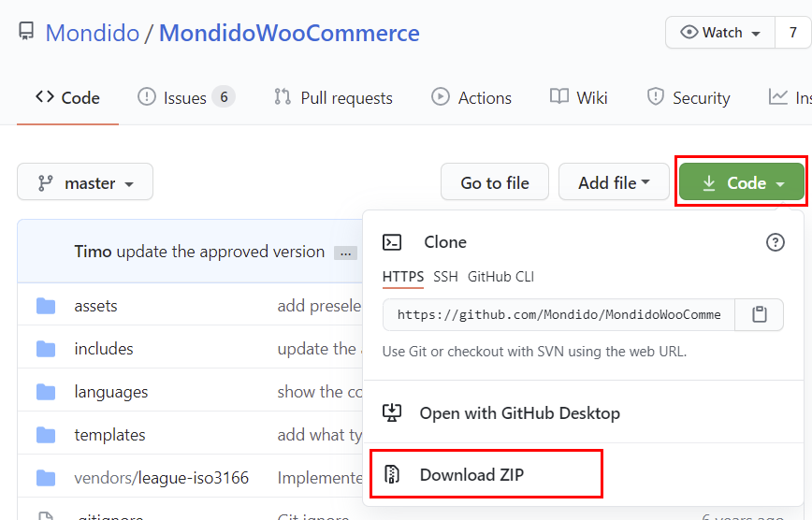Open the vendors/league-iso3166 folder
This screenshot has width=812, height=520.
[x=162, y=478]
